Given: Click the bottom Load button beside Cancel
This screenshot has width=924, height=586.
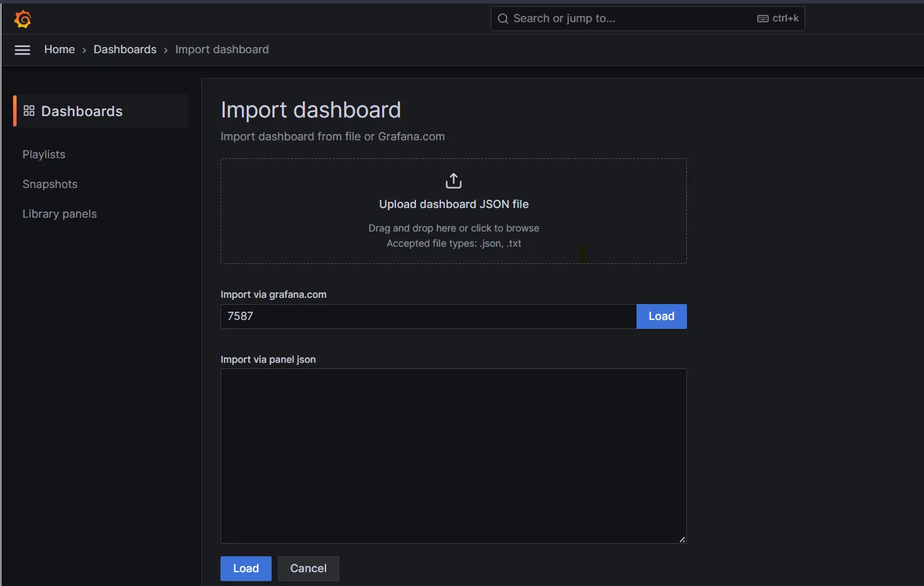Looking at the screenshot, I should tap(246, 569).
